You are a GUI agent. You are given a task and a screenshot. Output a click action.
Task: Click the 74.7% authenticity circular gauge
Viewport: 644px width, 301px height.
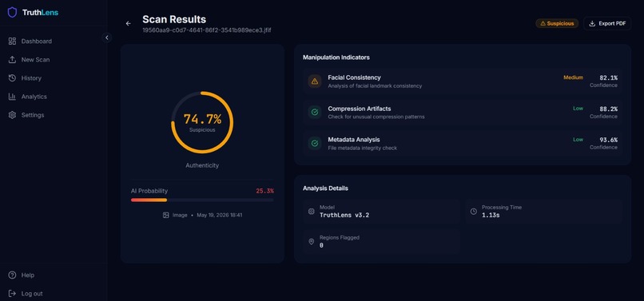(202, 122)
